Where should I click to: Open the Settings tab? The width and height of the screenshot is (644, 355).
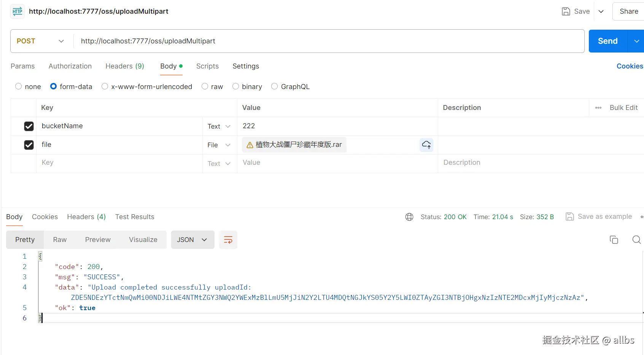point(246,66)
